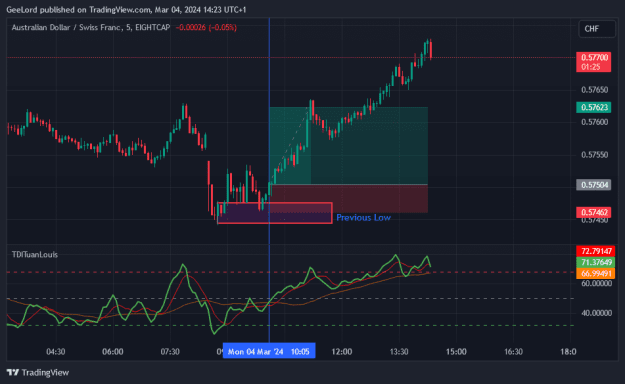Click the Previous Low annotation label
This screenshot has height=384, width=625.
[364, 218]
